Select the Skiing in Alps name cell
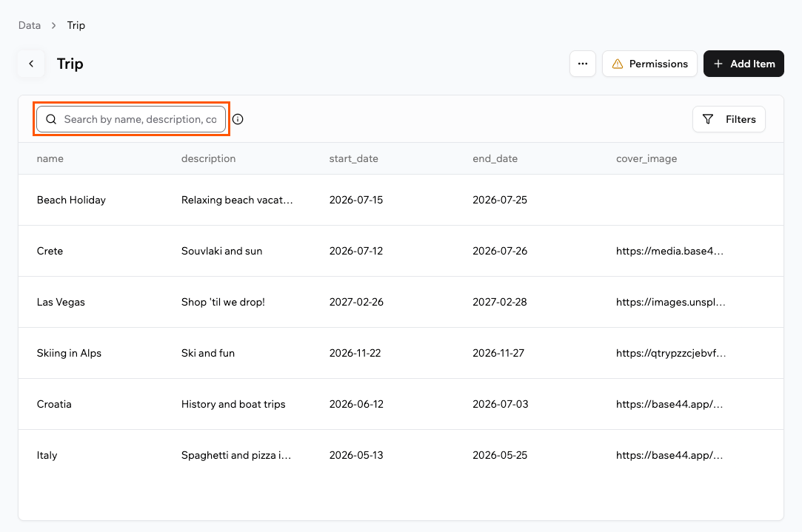The width and height of the screenshot is (802, 532). [x=69, y=353]
